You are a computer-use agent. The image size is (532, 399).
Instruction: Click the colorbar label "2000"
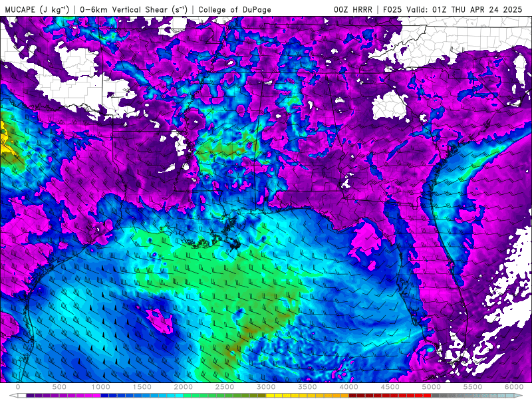[184, 387]
